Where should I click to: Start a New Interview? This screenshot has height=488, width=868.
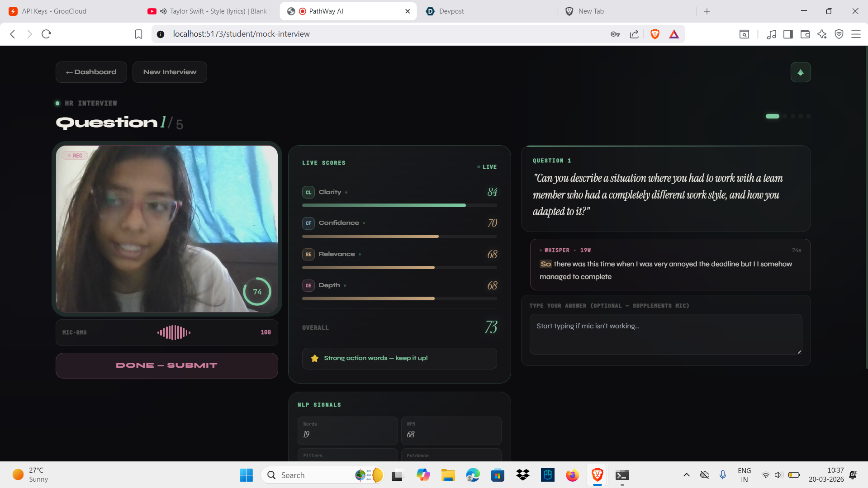tap(170, 72)
